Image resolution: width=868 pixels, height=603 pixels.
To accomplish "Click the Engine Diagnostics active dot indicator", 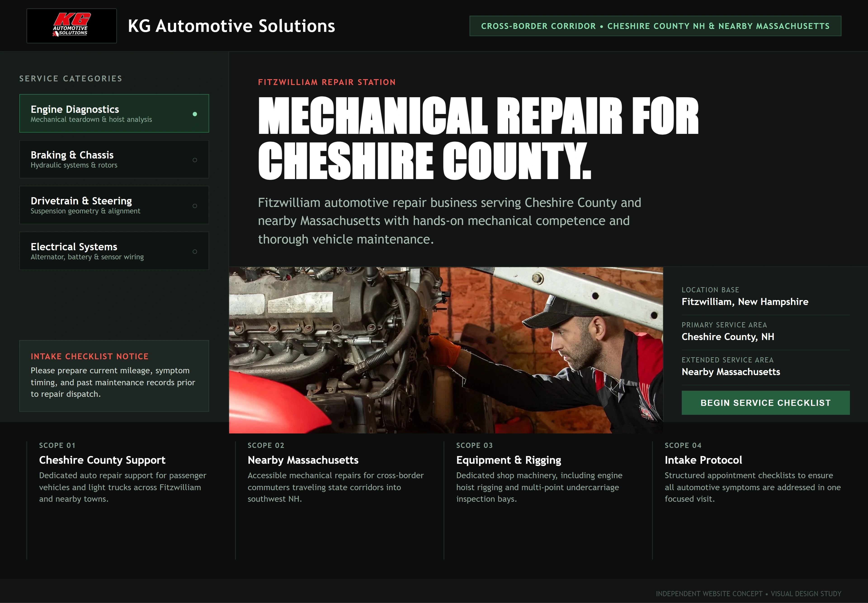I will pos(195,114).
